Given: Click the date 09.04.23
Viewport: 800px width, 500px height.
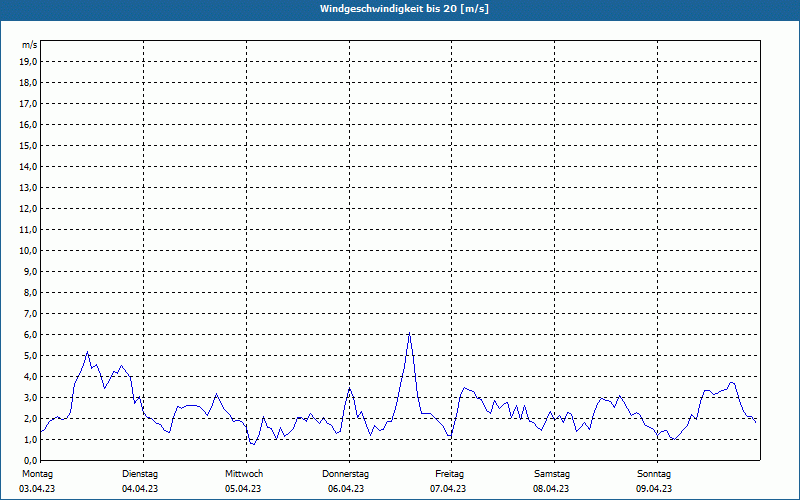Looking at the screenshot, I should click(654, 489).
